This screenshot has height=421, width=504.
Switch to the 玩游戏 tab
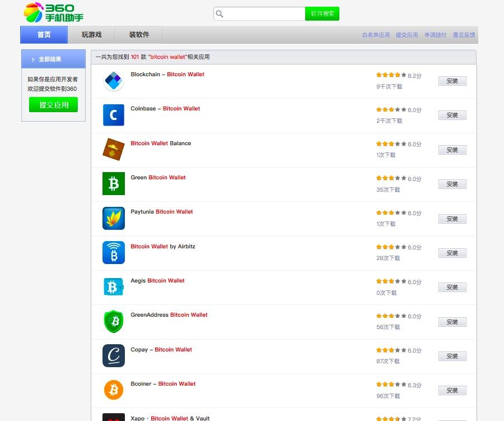coord(91,35)
